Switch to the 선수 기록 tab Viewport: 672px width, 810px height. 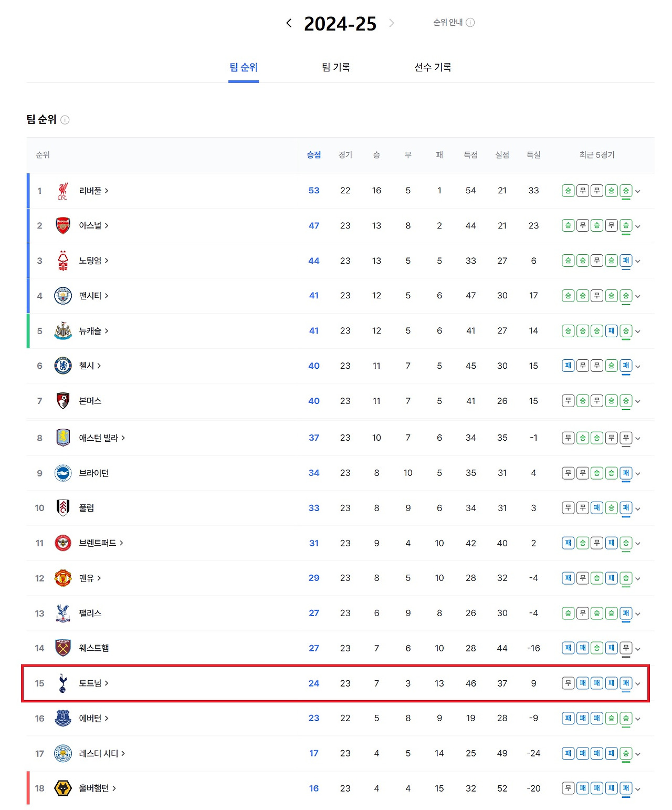coord(433,67)
